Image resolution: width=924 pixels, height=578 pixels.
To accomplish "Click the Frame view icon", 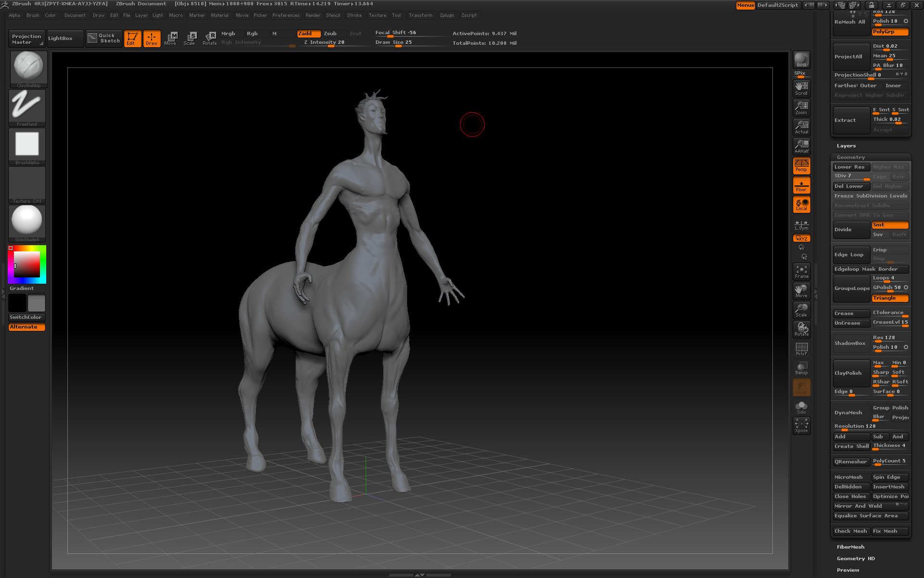I will pyautogui.click(x=801, y=272).
